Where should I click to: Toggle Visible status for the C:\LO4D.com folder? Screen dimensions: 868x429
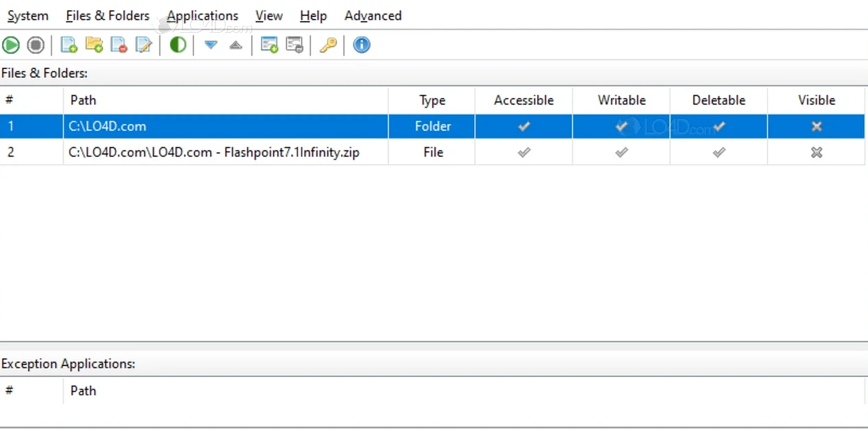(x=816, y=127)
